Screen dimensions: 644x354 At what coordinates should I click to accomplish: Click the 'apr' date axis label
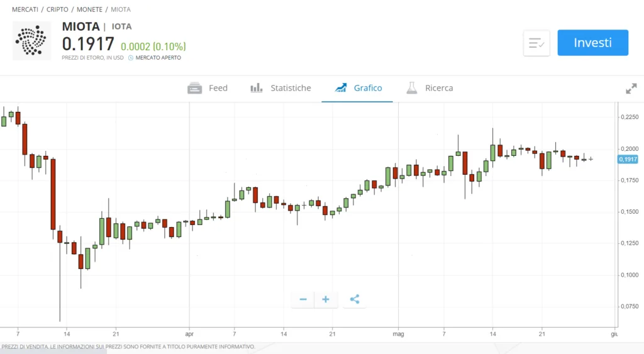(x=189, y=334)
